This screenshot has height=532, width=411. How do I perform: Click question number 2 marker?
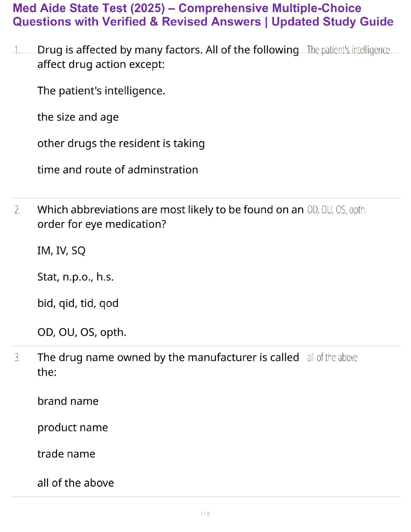click(x=17, y=210)
